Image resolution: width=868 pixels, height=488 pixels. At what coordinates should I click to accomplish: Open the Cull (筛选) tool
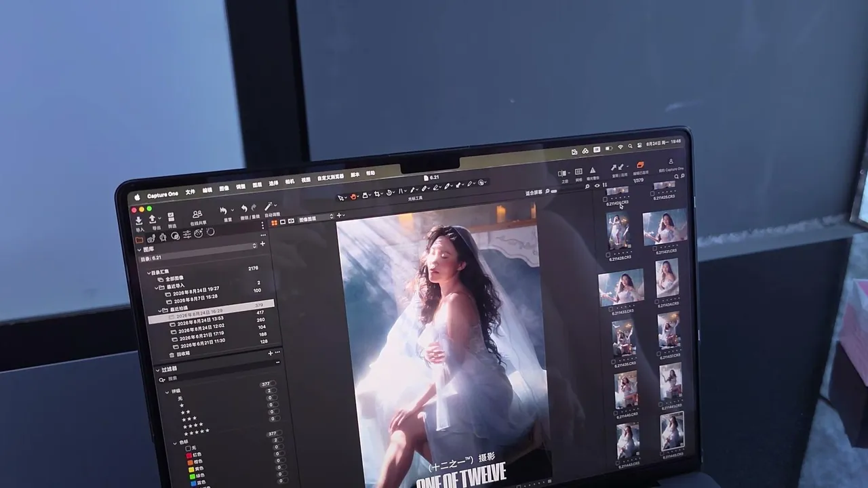coord(171,217)
